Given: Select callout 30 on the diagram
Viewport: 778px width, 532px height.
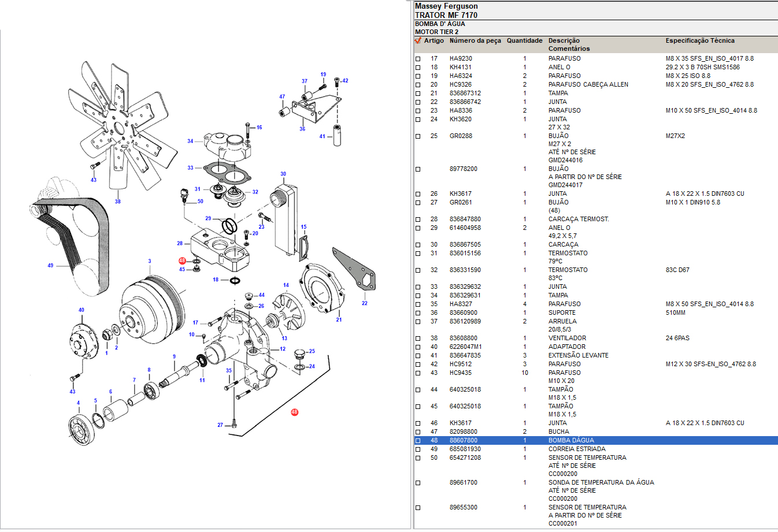Looking at the screenshot, I should (283, 174).
